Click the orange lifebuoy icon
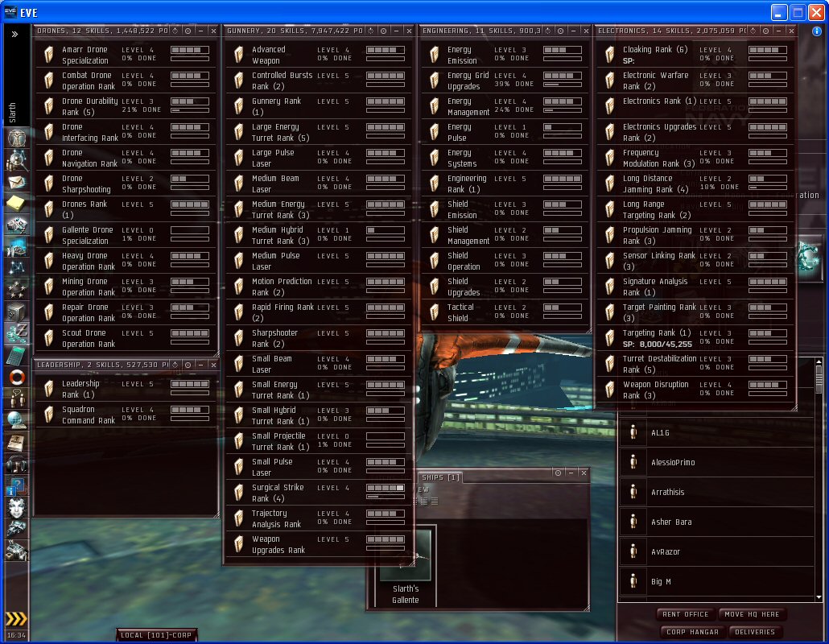Viewport: 829px width, 644px height. tap(17, 378)
